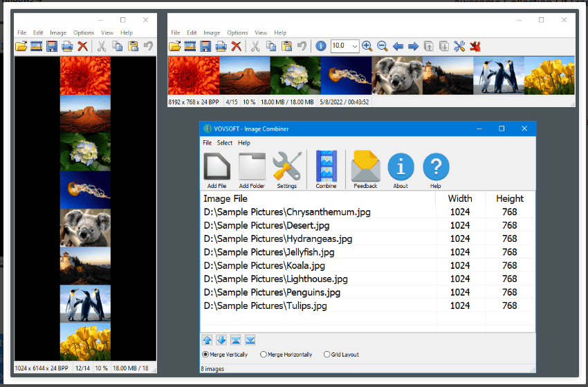Move selected image down one row
The image size is (588, 387).
click(221, 340)
